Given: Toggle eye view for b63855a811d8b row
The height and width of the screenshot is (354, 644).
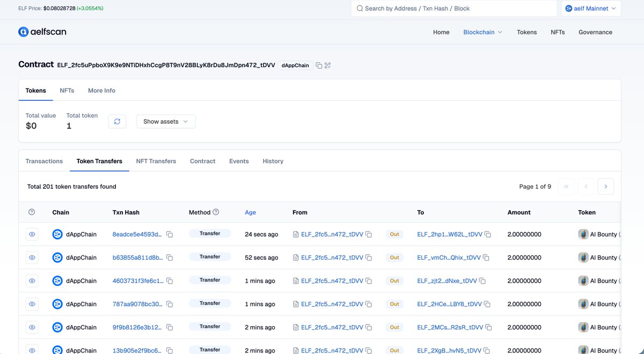Looking at the screenshot, I should (32, 257).
